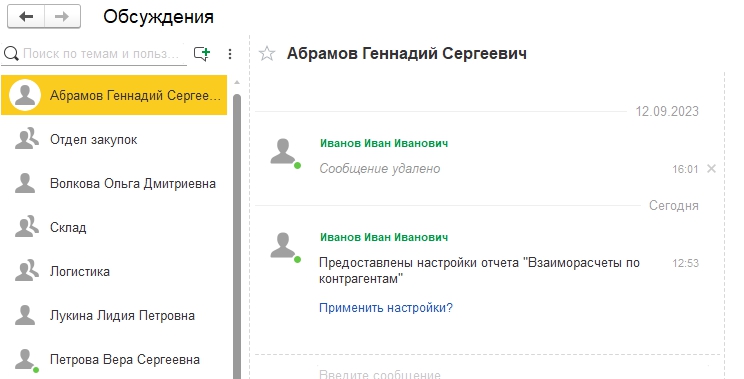Click the Лукина Лидия Петровна user icon
This screenshot has width=744, height=379.
(x=25, y=315)
